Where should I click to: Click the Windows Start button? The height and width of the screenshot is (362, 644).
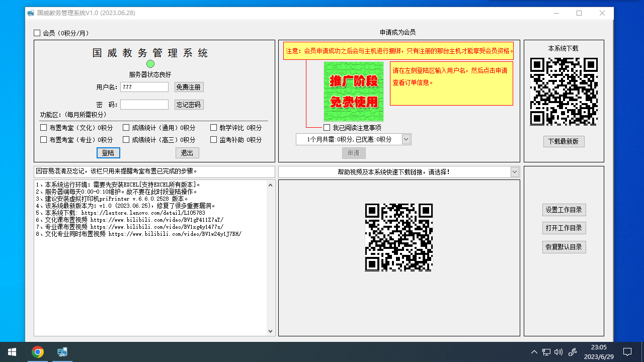click(x=12, y=352)
